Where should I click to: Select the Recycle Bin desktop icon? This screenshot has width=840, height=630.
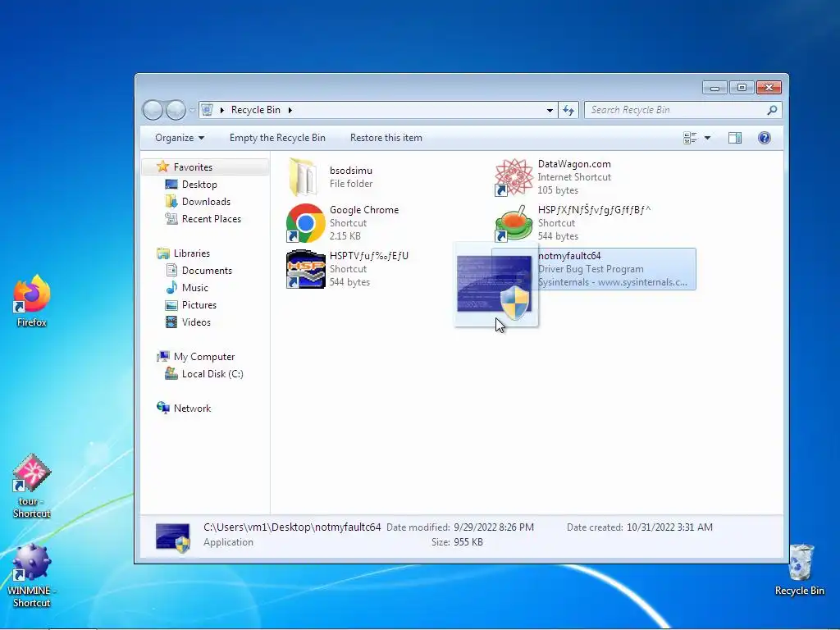(800, 563)
